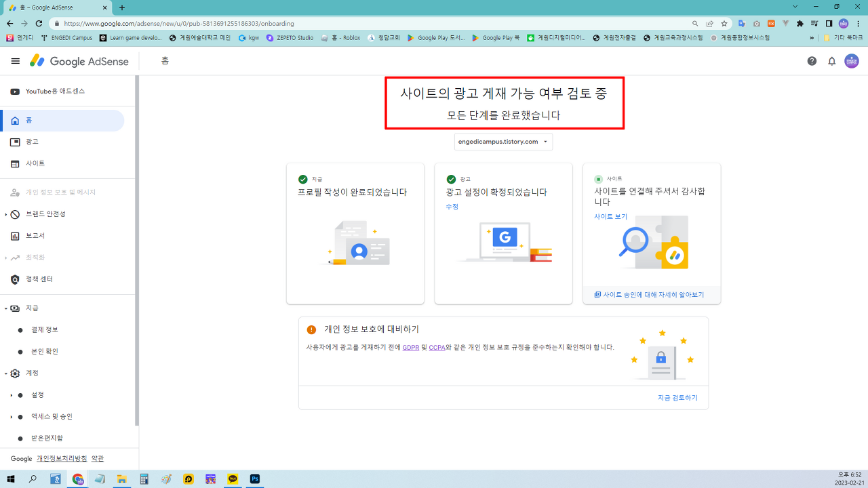Open the share page icon in address bar

[709, 23]
